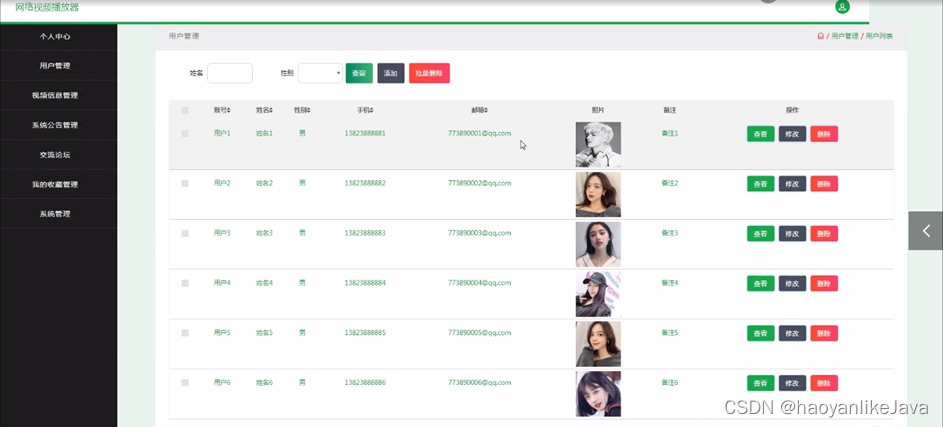Click 修改 button for 用户4

pos(793,283)
